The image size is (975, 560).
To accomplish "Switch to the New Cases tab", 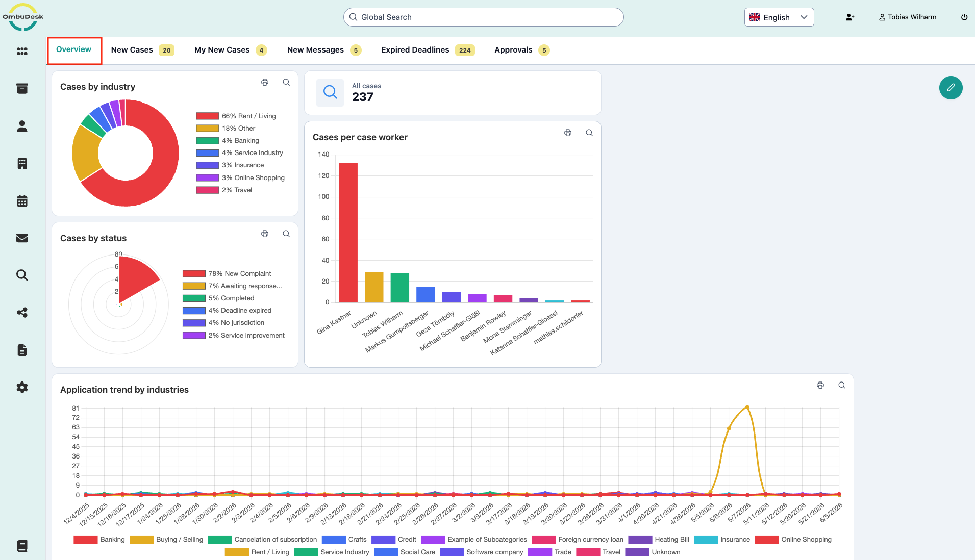I will coord(142,50).
